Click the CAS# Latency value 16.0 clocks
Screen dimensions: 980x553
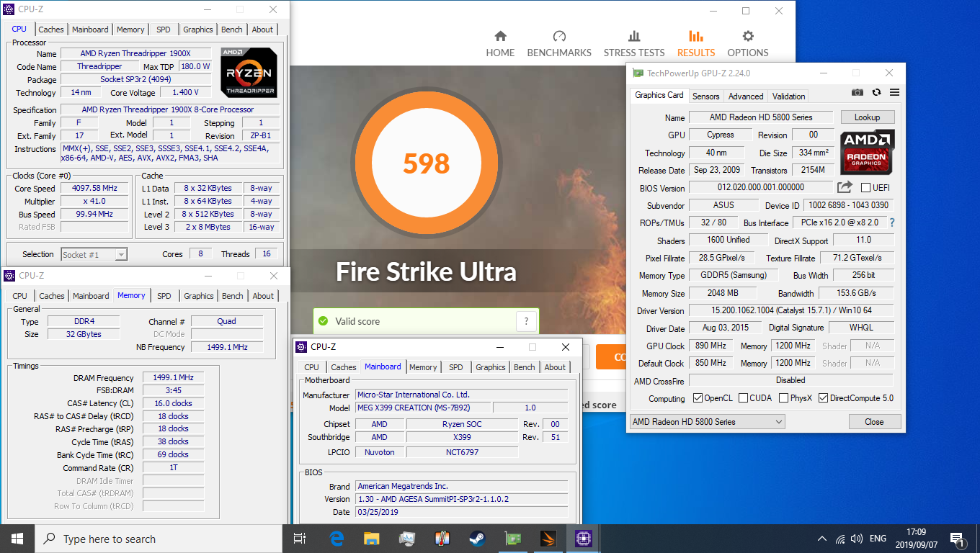pyautogui.click(x=173, y=403)
